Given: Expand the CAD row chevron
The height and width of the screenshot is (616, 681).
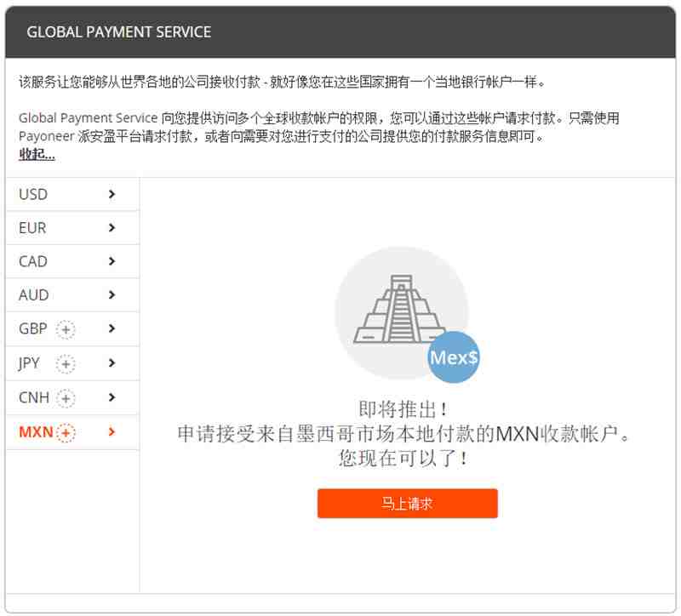Looking at the screenshot, I should click(x=112, y=261).
